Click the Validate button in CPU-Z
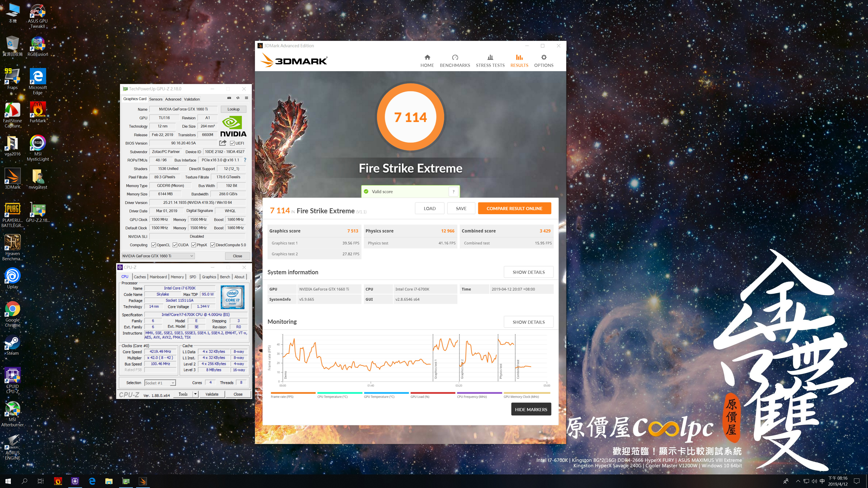This screenshot has width=868, height=488. click(212, 394)
